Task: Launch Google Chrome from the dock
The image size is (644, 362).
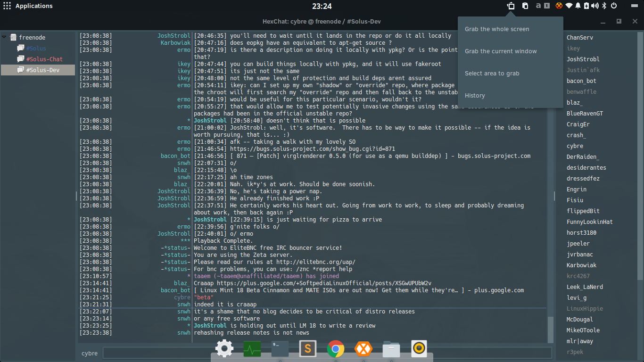Action: coord(336,349)
